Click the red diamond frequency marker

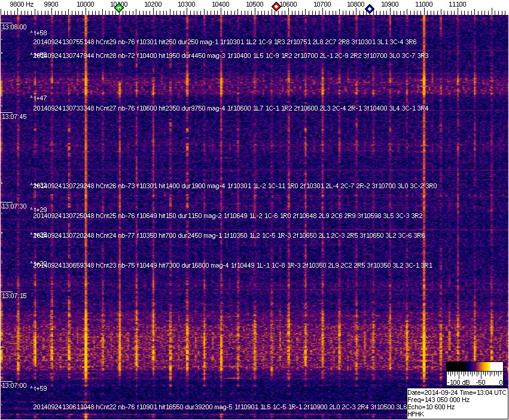(276, 7)
